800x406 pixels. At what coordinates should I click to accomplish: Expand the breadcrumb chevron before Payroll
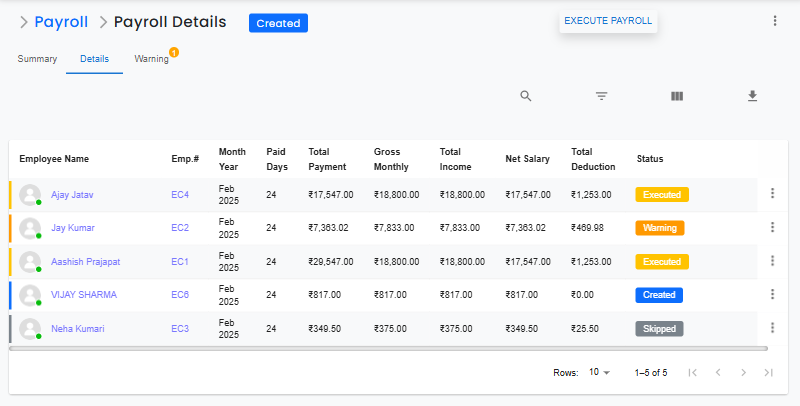pos(23,22)
